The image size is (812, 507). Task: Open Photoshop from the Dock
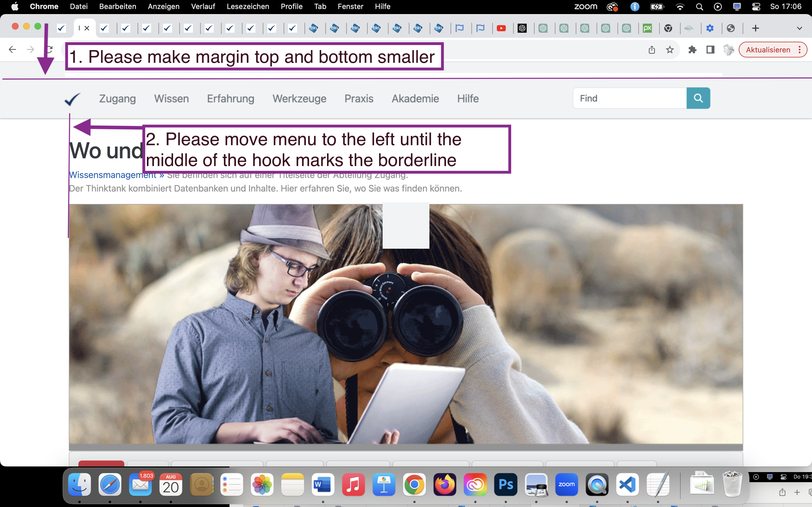(505, 484)
